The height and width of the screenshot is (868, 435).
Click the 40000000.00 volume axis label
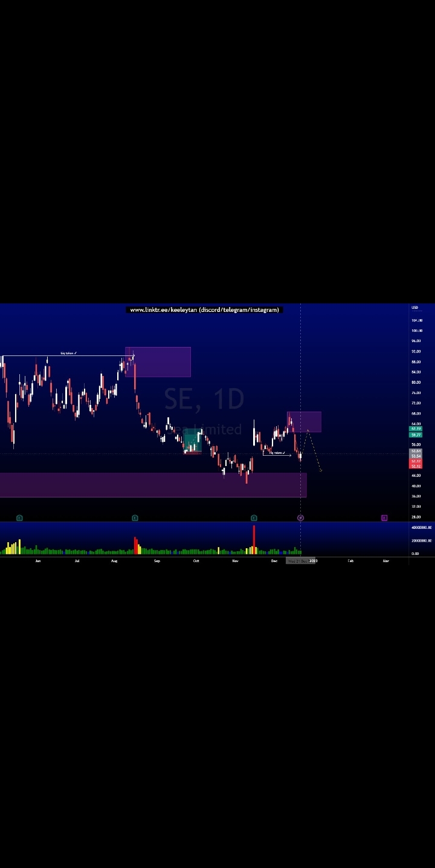pos(421,528)
